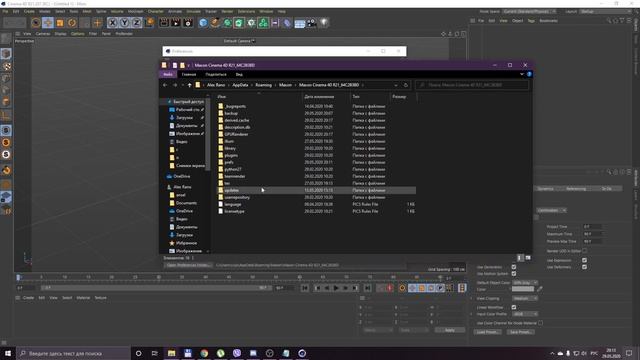640x360 pixels.
Task: Sort files by Дата изменения column
Action: (319, 97)
